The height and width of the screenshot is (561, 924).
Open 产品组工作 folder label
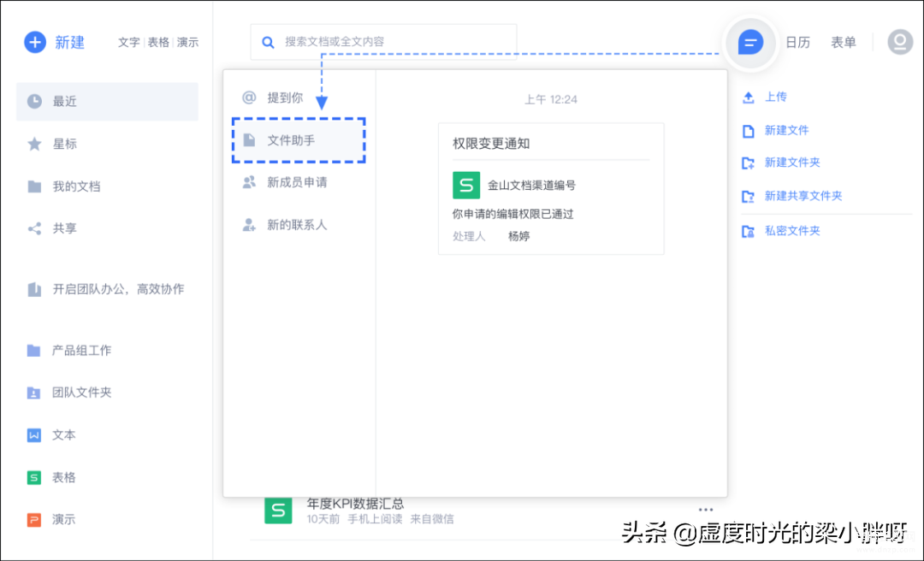tap(82, 351)
